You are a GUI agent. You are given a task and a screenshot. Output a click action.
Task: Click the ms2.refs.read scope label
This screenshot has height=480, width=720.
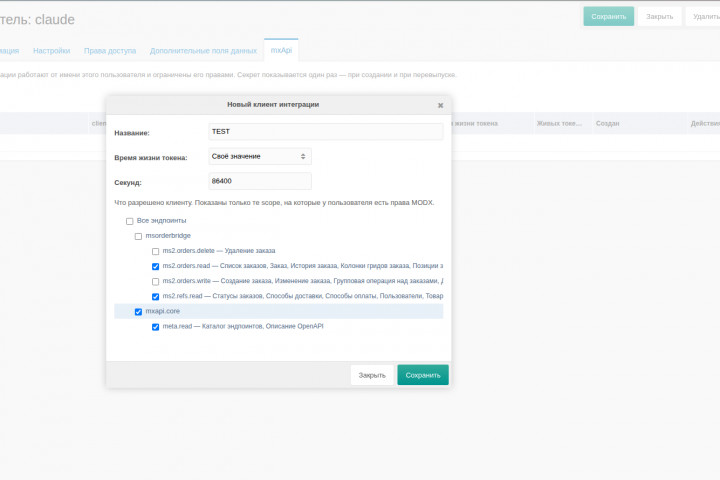(x=303, y=296)
